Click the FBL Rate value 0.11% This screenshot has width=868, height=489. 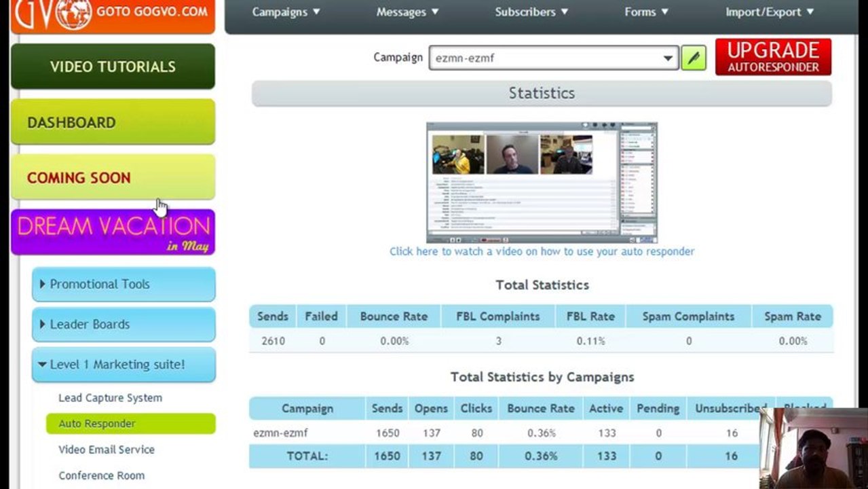pos(590,341)
